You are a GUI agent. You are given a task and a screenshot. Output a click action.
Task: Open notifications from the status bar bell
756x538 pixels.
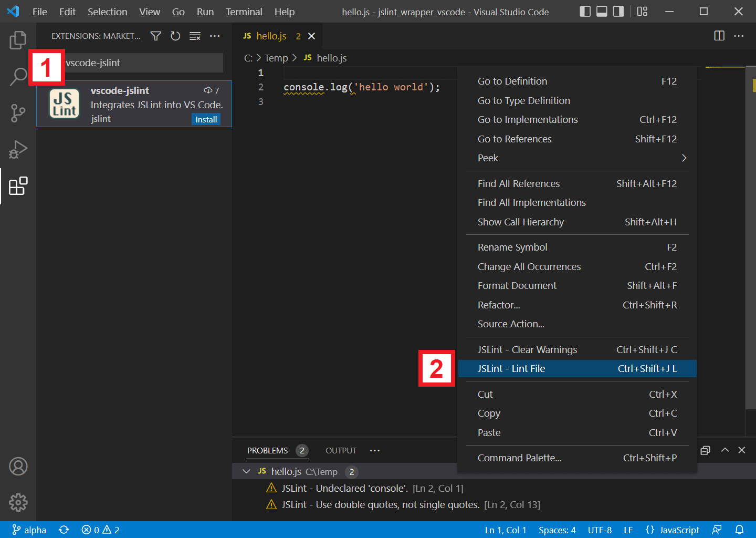point(740,530)
